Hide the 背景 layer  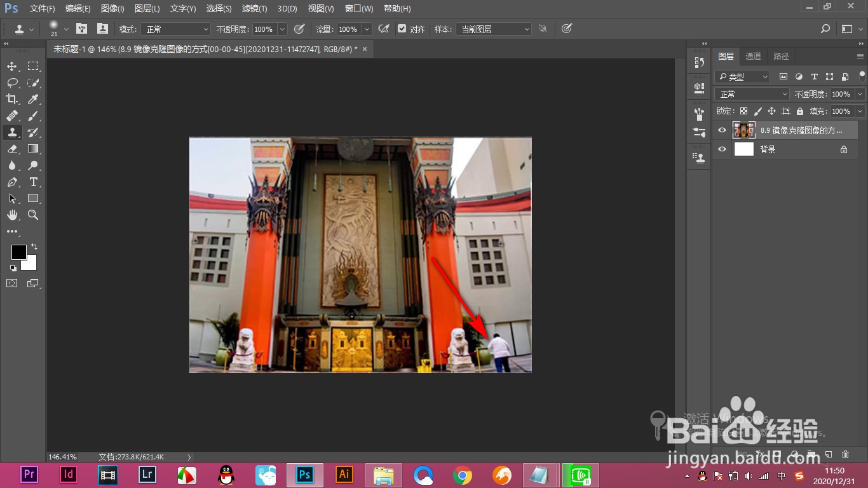click(721, 149)
